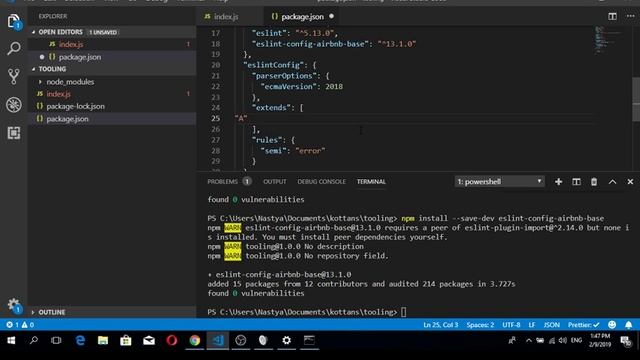Screen dimensions: 640x360
Task: Open File Explorer from taskbar
Action: 103,340
